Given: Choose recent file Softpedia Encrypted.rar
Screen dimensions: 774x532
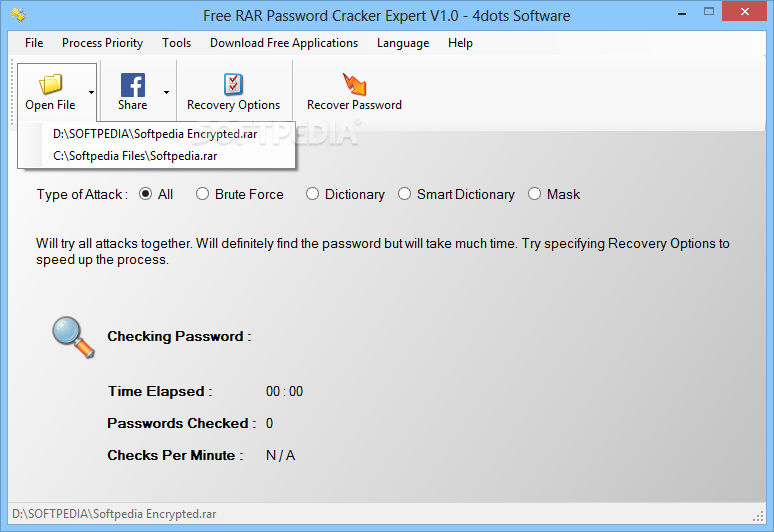Looking at the screenshot, I should 156,134.
